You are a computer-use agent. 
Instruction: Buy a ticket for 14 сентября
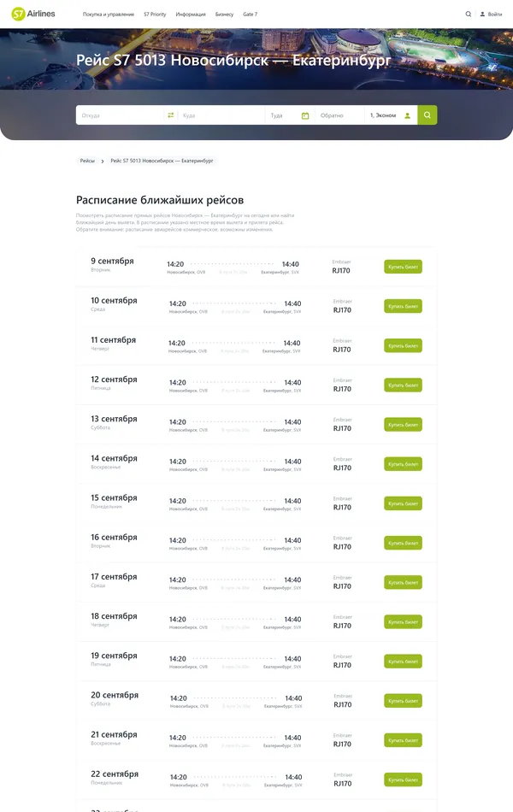(403, 464)
